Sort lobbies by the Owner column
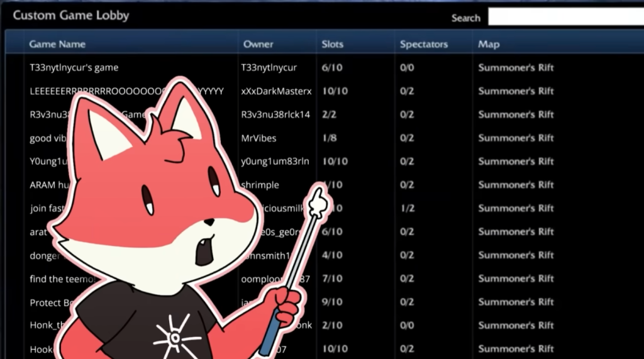This screenshot has height=359, width=644. (258, 44)
